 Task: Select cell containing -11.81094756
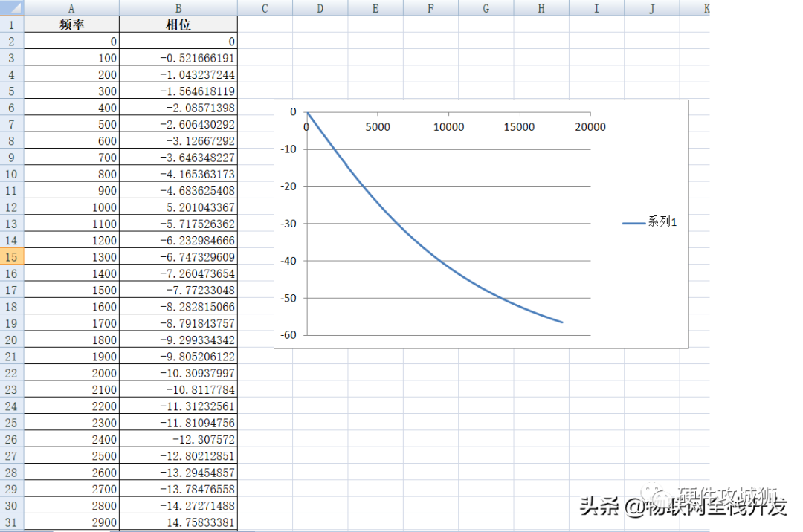click(178, 423)
